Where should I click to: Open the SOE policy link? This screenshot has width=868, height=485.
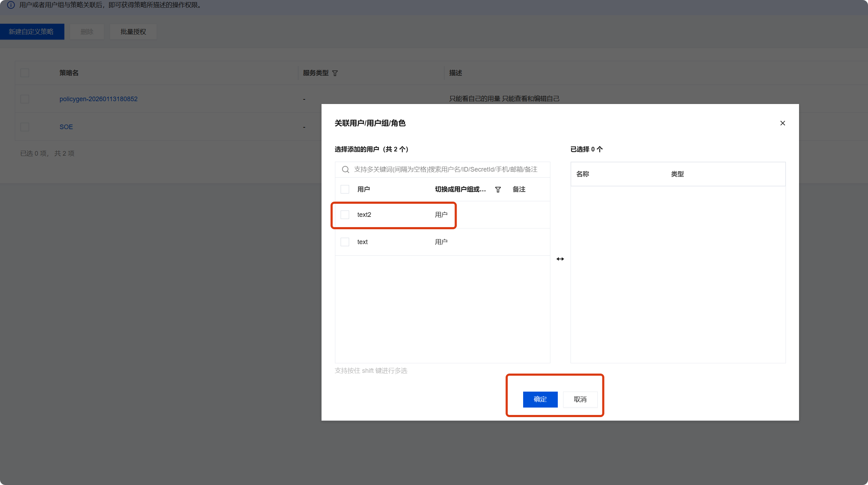click(66, 127)
